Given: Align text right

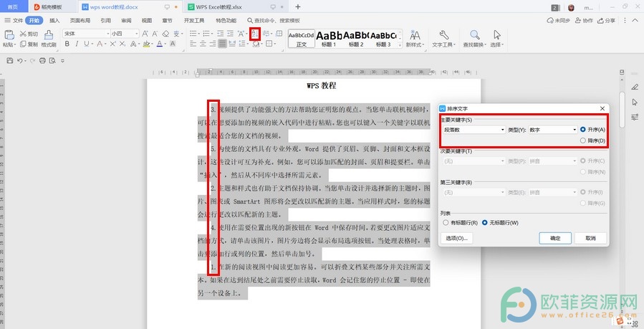Looking at the screenshot, I should pos(213,44).
